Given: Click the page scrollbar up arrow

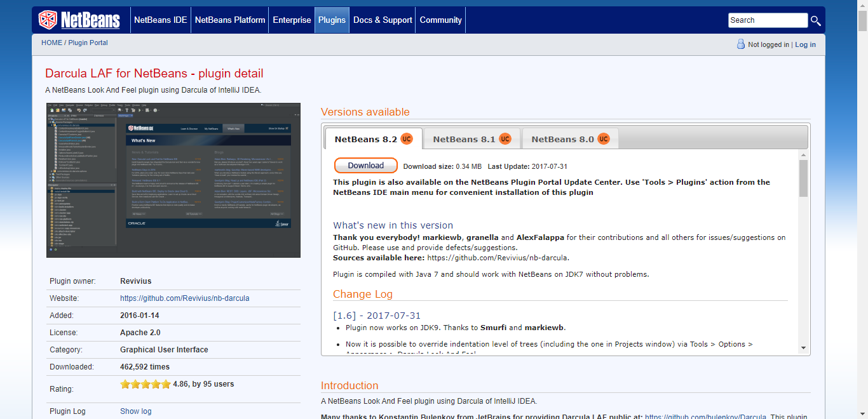Looking at the screenshot, I should (862, 5).
